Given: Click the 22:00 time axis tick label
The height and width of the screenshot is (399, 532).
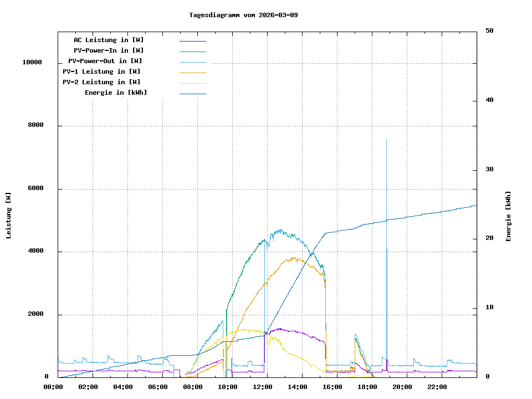Looking at the screenshot, I should (437, 387).
